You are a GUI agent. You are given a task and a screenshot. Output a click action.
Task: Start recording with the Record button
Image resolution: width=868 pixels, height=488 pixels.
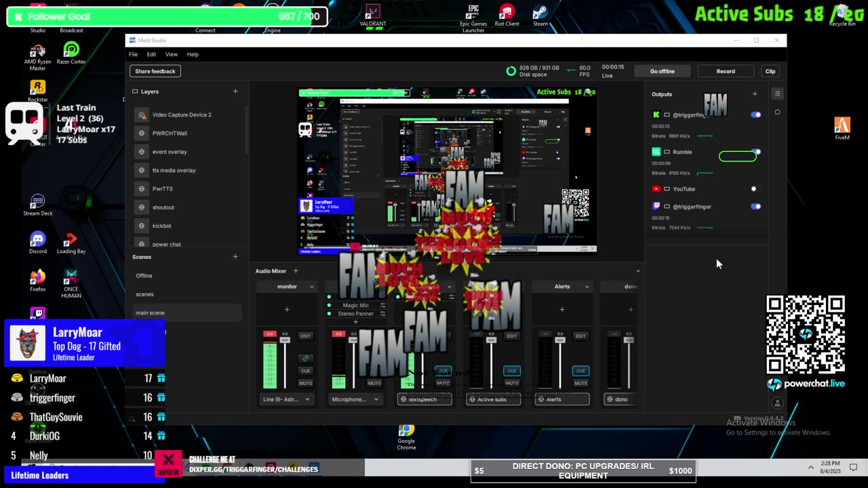pyautogui.click(x=726, y=71)
